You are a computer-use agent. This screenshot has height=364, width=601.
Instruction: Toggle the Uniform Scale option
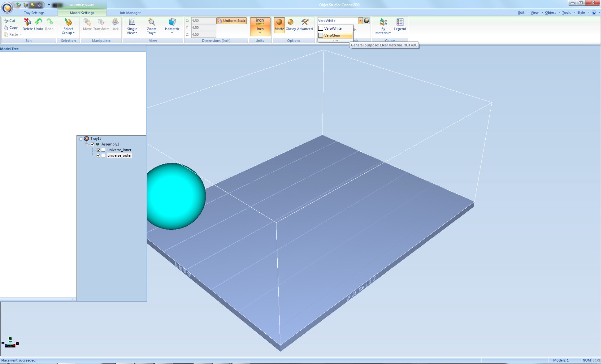pos(231,21)
